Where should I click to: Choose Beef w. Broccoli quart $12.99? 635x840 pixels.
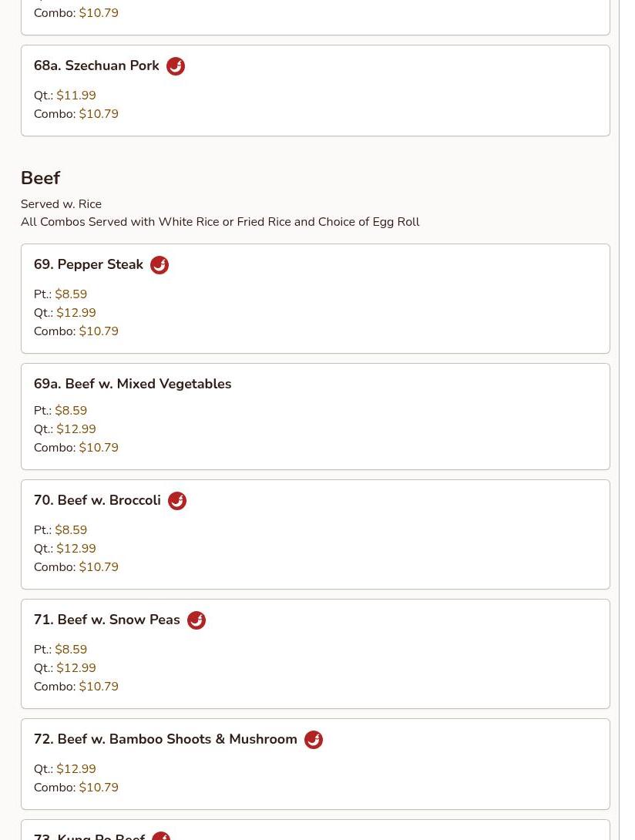[x=76, y=548]
